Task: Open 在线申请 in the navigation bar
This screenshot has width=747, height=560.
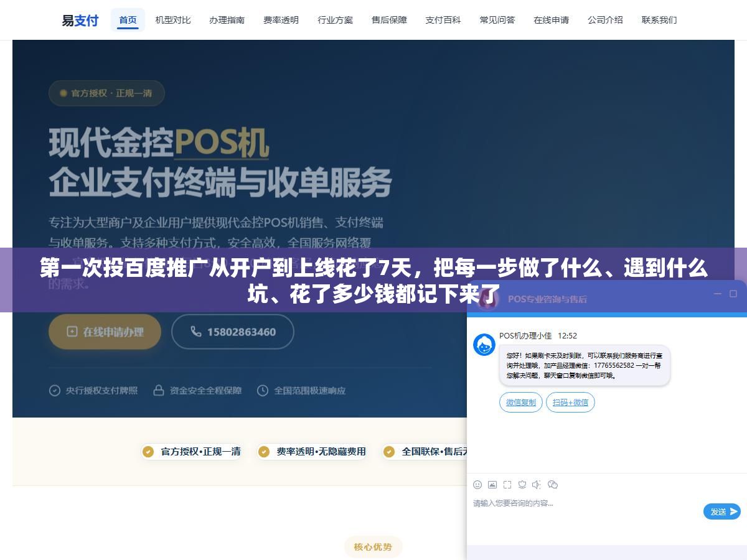Action: click(x=552, y=20)
